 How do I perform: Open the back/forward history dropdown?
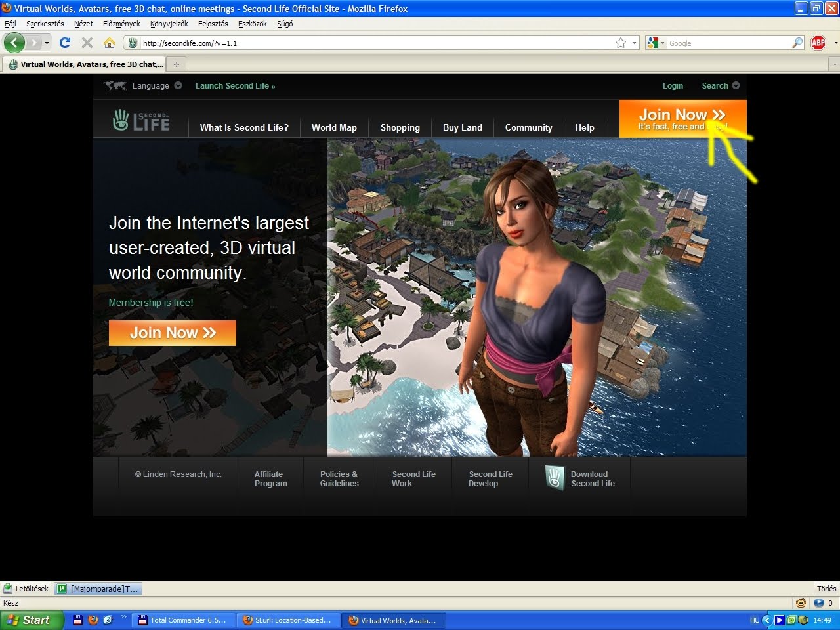[47, 43]
